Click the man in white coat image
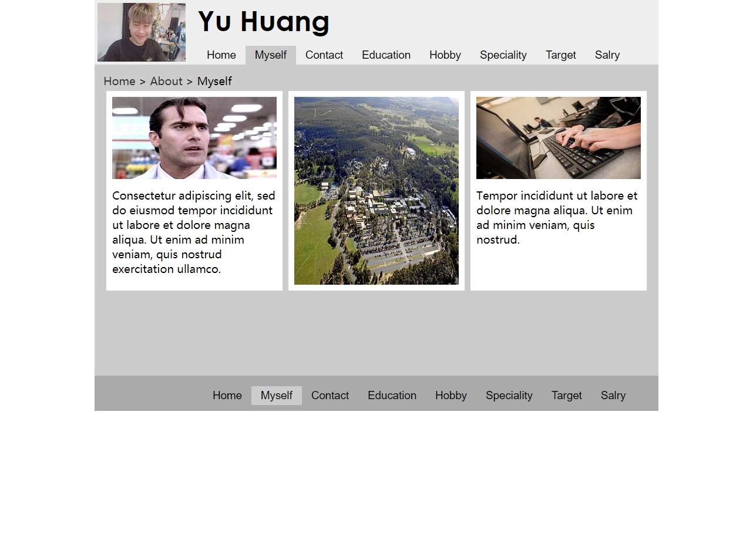The width and height of the screenshot is (753, 560). click(x=194, y=138)
